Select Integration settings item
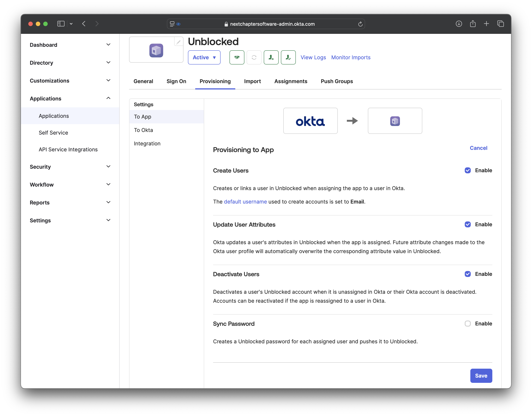 point(167,144)
